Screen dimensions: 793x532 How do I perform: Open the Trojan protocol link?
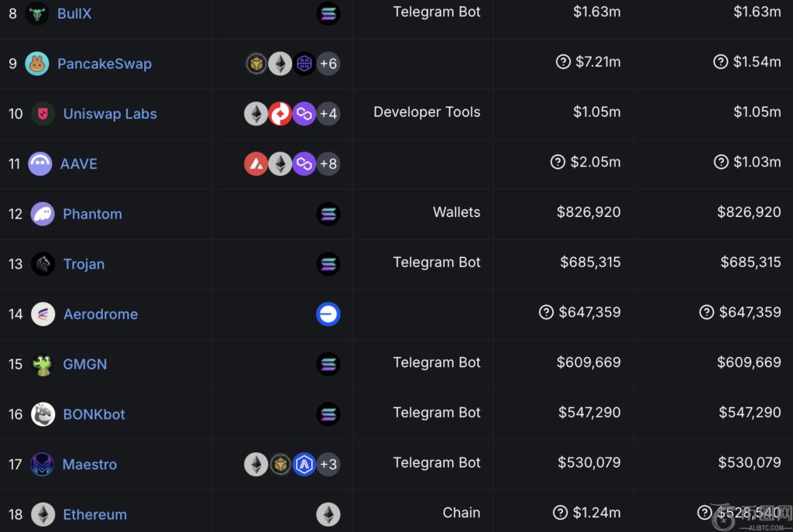point(84,264)
